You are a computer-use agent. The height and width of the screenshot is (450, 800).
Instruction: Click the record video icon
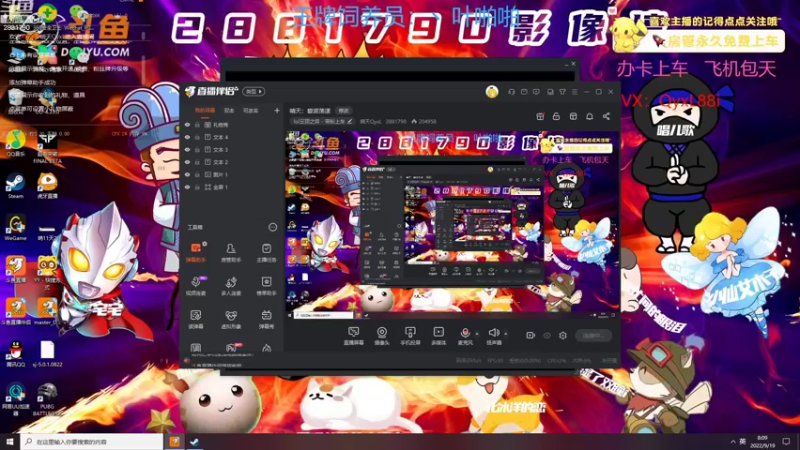coord(531,335)
